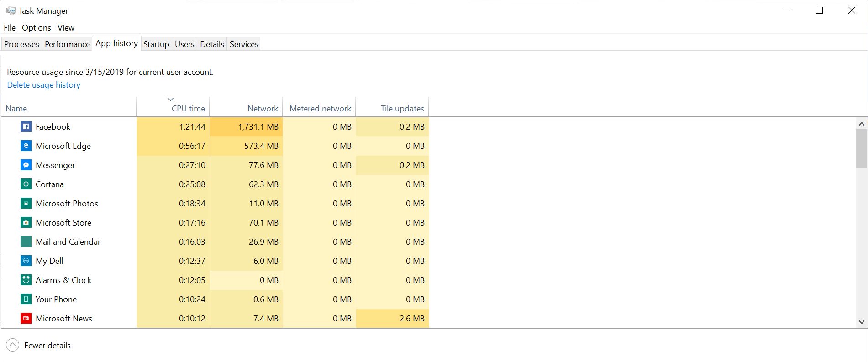Select the Microsoft Photos row name
Image resolution: width=868 pixels, height=362 pixels.
(67, 204)
